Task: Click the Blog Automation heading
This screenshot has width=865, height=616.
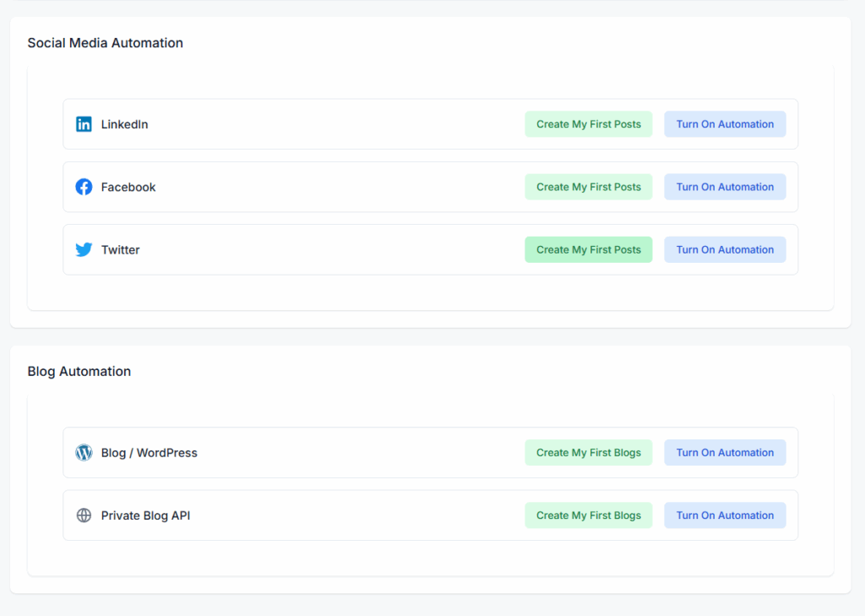Action: coord(79,372)
